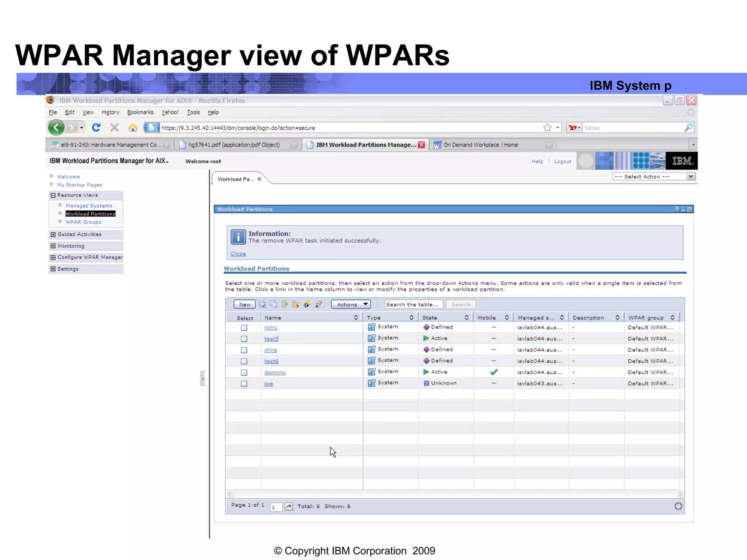Click the Select All table icon
Image resolution: width=747 pixels, height=560 pixels.
click(262, 304)
